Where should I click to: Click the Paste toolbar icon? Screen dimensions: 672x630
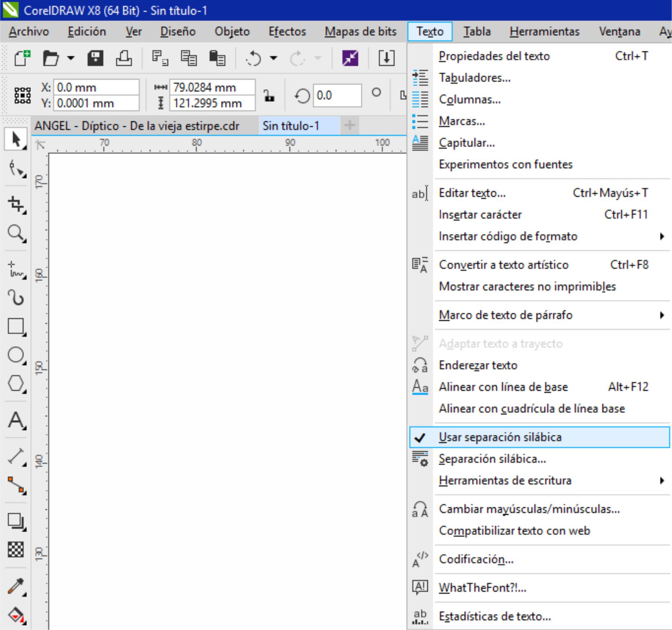click(218, 58)
